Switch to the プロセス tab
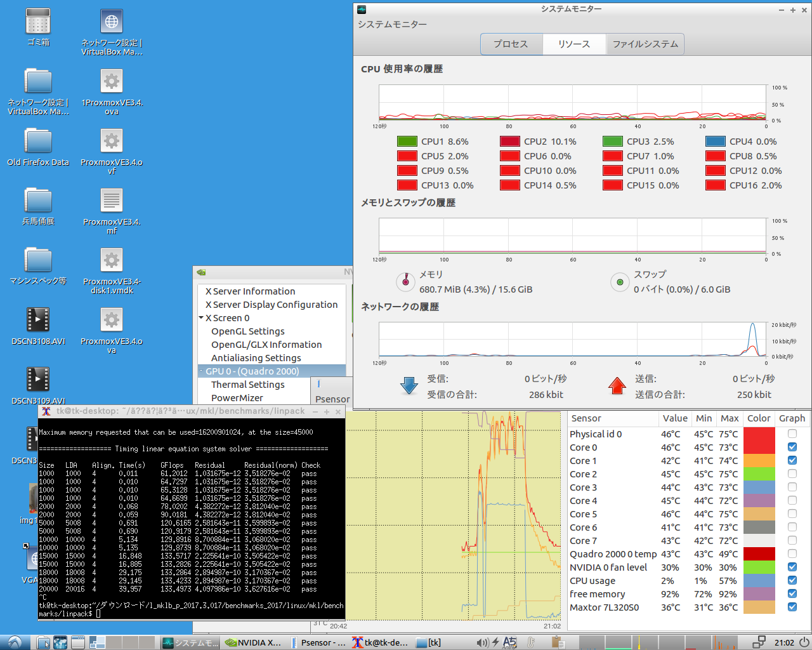 tap(511, 44)
